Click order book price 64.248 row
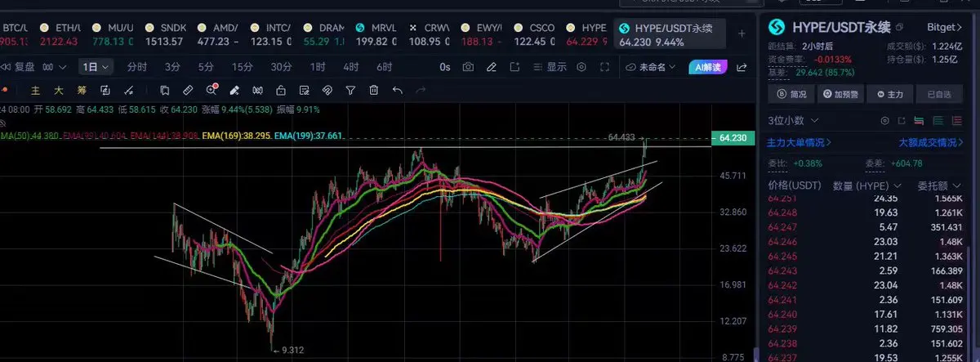This screenshot has height=362, width=980. point(866,212)
